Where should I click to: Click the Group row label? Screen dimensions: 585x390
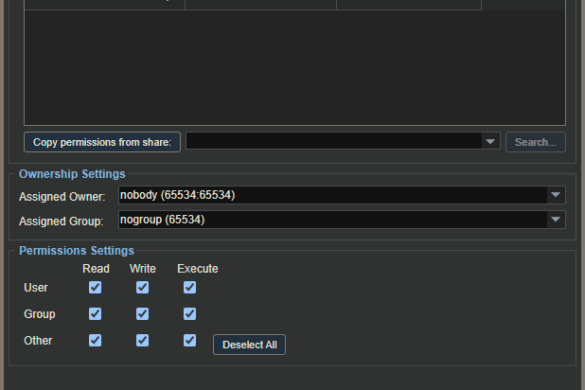(x=40, y=314)
